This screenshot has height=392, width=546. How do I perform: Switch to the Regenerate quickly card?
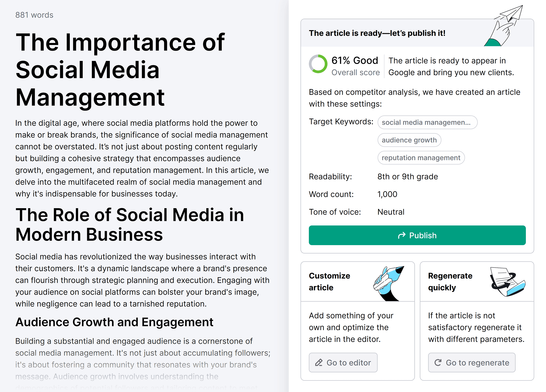(477, 318)
